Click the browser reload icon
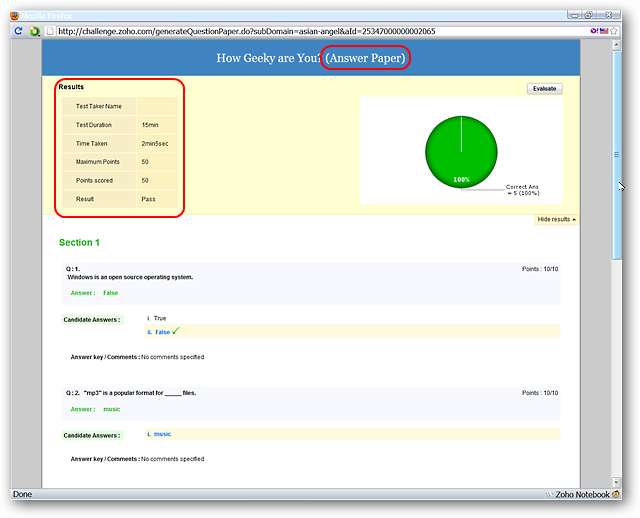 (19, 31)
